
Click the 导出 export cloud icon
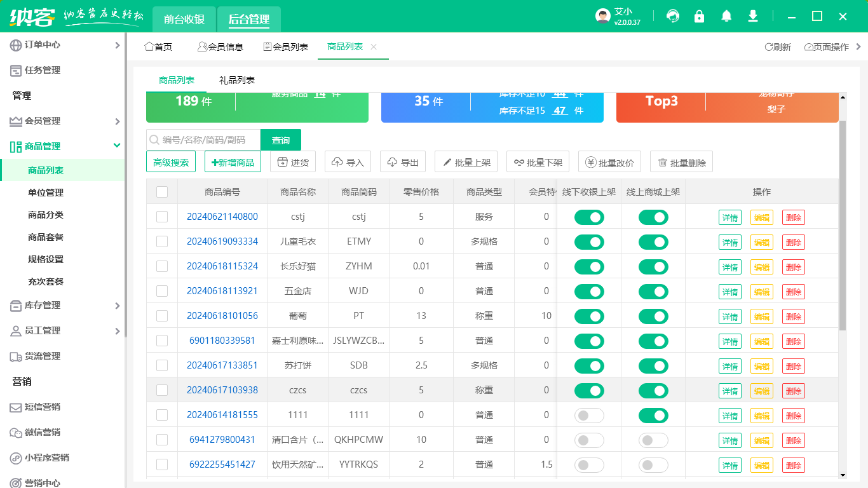(392, 163)
